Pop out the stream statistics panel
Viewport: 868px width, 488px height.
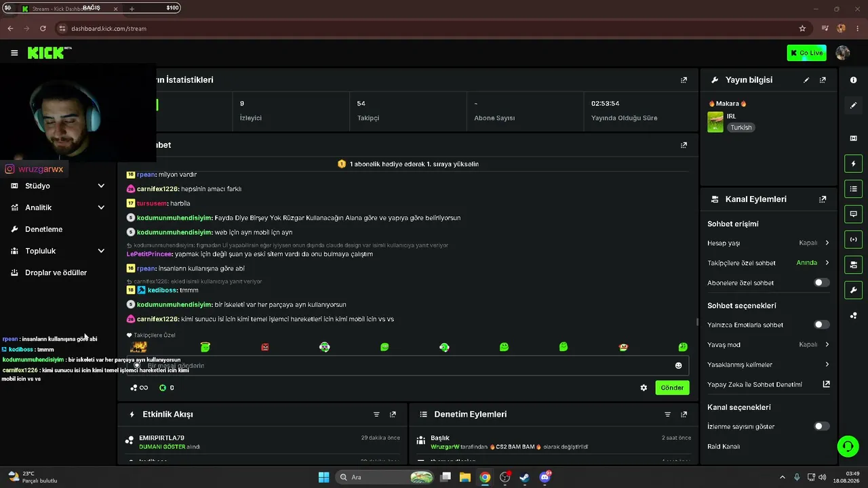684,80
